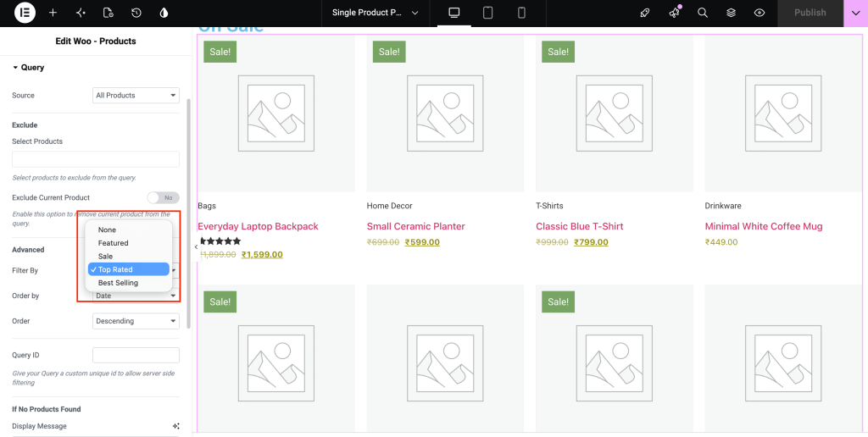This screenshot has height=437, width=868.
Task: Click the Minimal White Coffee Mug image
Action: [783, 113]
